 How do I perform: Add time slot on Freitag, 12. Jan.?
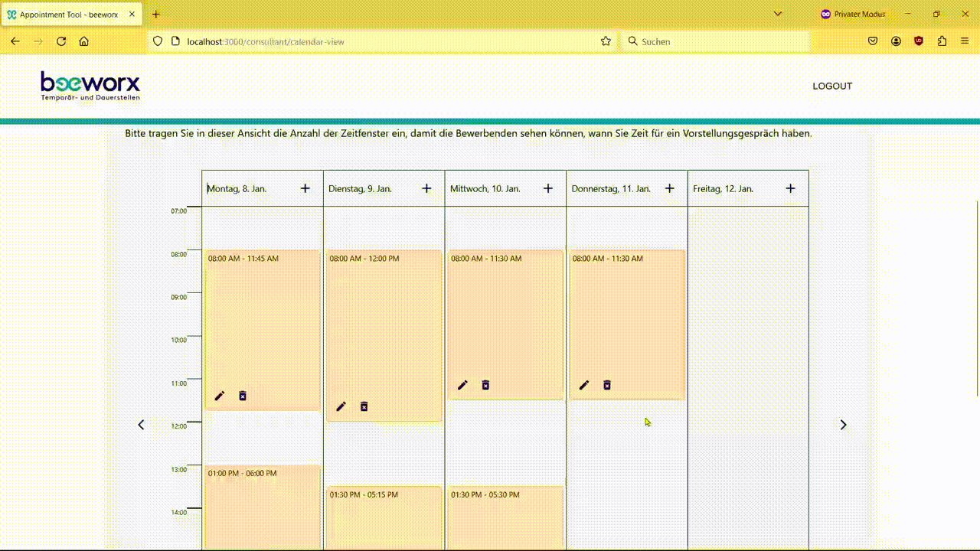click(x=791, y=188)
